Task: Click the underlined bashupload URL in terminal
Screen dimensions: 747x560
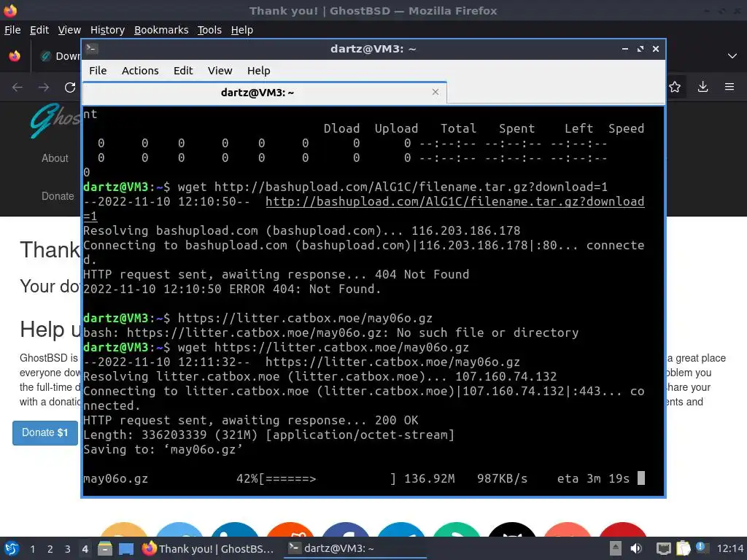Action: pyautogui.click(x=454, y=201)
